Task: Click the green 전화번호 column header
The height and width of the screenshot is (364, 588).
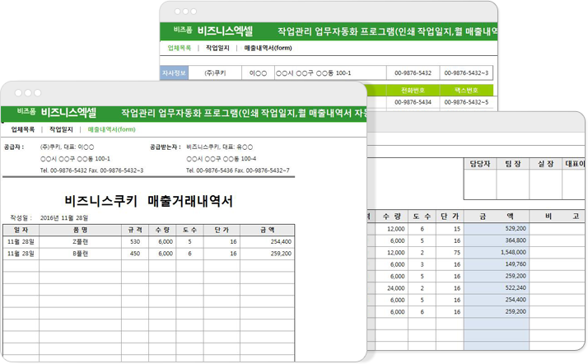Action: [413, 91]
